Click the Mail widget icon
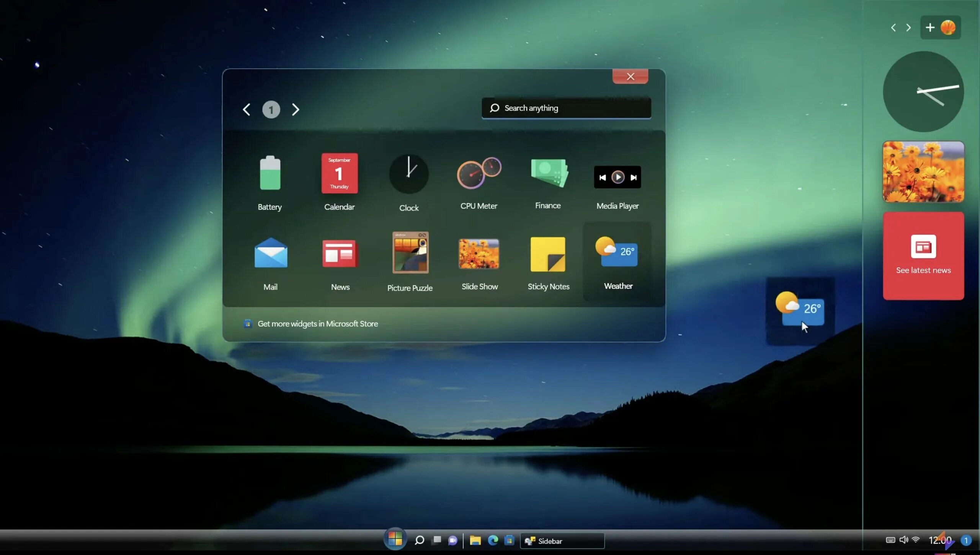The width and height of the screenshot is (980, 555). pos(271,253)
